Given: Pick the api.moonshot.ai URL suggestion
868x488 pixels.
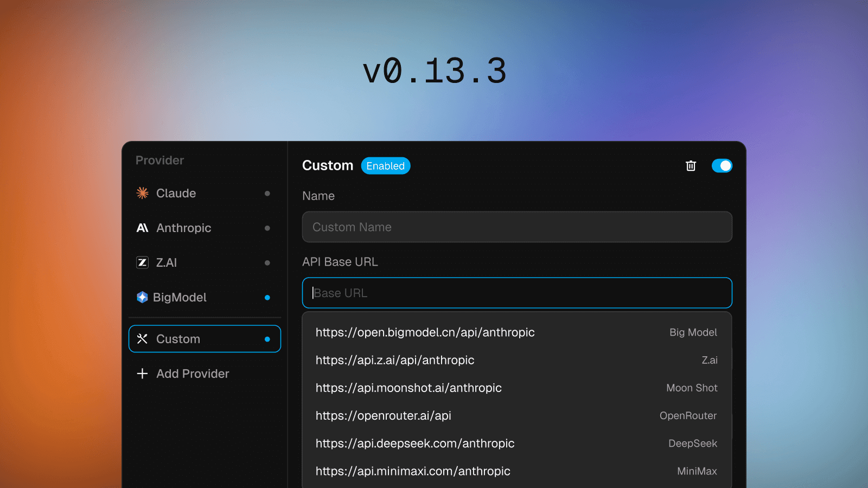Looking at the screenshot, I should point(409,388).
